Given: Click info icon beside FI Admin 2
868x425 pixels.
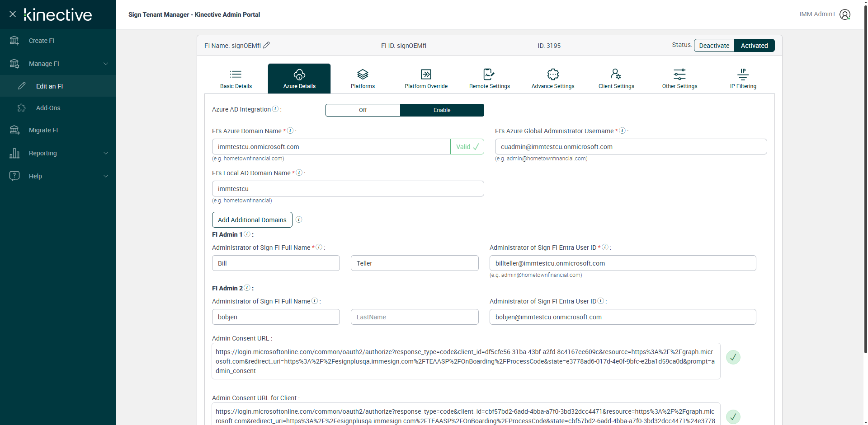Looking at the screenshot, I should (247, 288).
